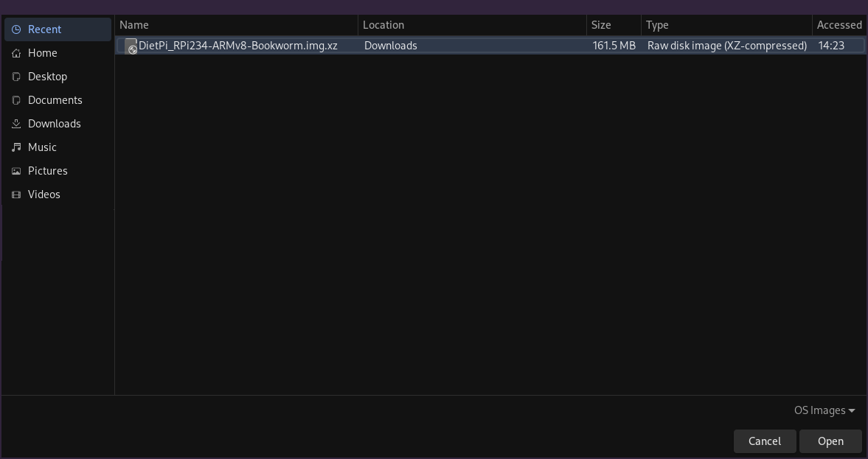This screenshot has width=868, height=459.
Task: Click the Downloads arrow icon
Action: tap(17, 124)
